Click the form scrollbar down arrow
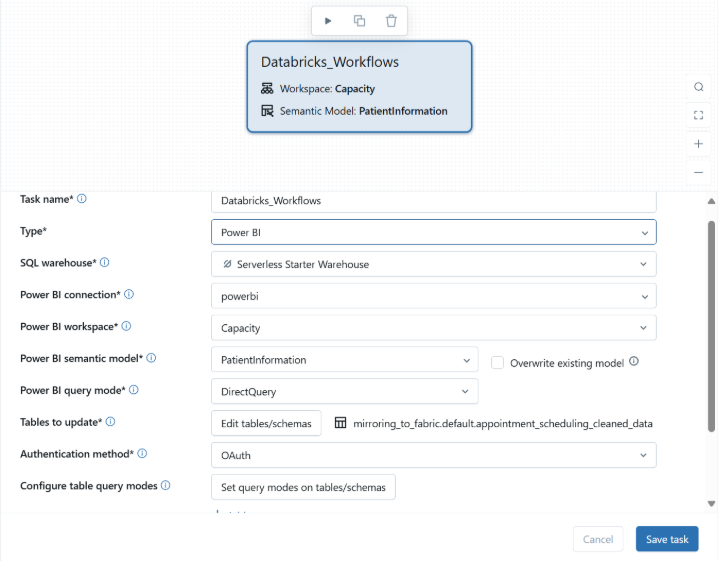This screenshot has height=561, width=721. point(711,504)
